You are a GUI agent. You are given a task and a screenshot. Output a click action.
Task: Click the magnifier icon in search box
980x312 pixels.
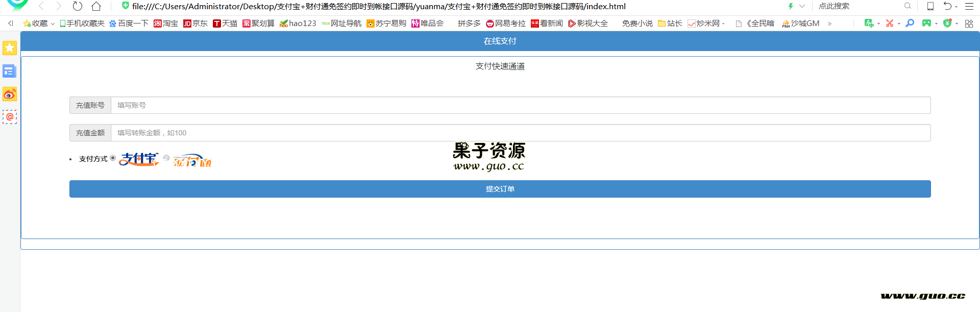[x=908, y=6]
